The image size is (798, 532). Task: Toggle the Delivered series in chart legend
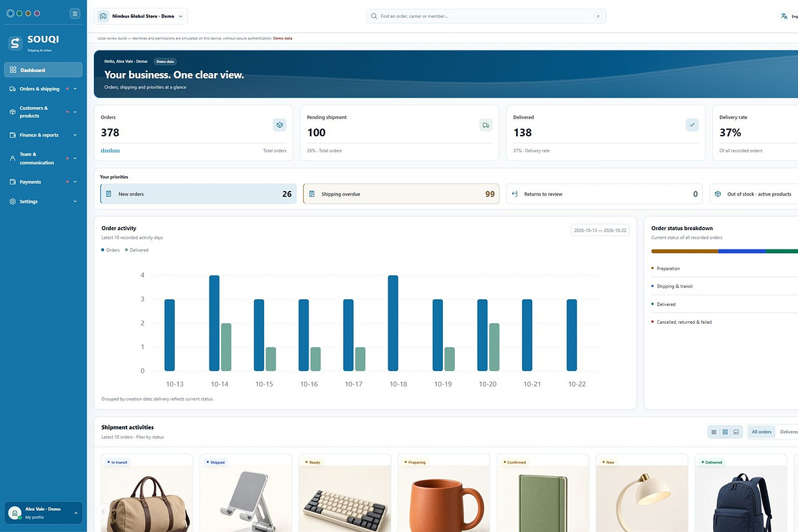(136, 250)
